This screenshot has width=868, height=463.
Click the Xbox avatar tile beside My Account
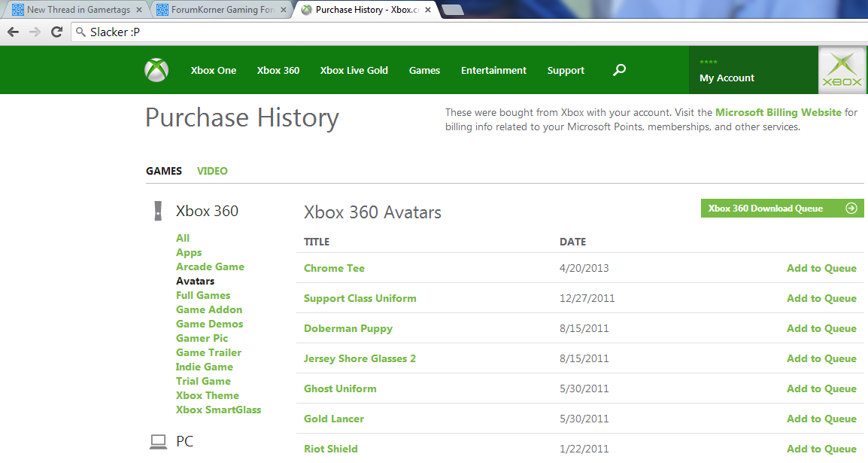pos(842,70)
